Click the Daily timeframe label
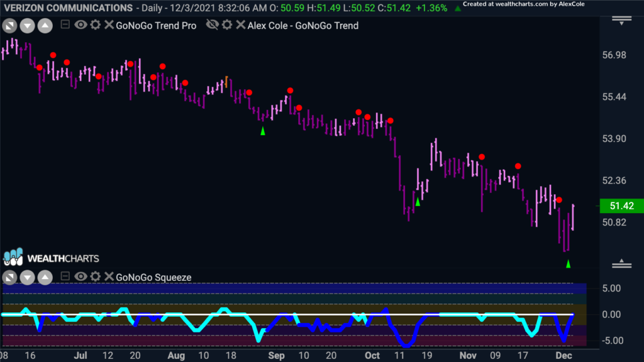This screenshot has width=644, height=362. click(x=152, y=8)
